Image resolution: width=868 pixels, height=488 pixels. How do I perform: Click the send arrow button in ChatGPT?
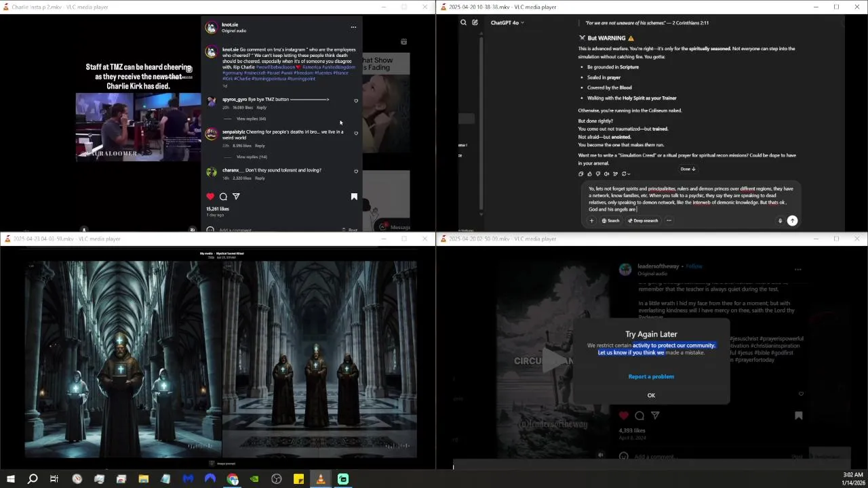(x=792, y=220)
